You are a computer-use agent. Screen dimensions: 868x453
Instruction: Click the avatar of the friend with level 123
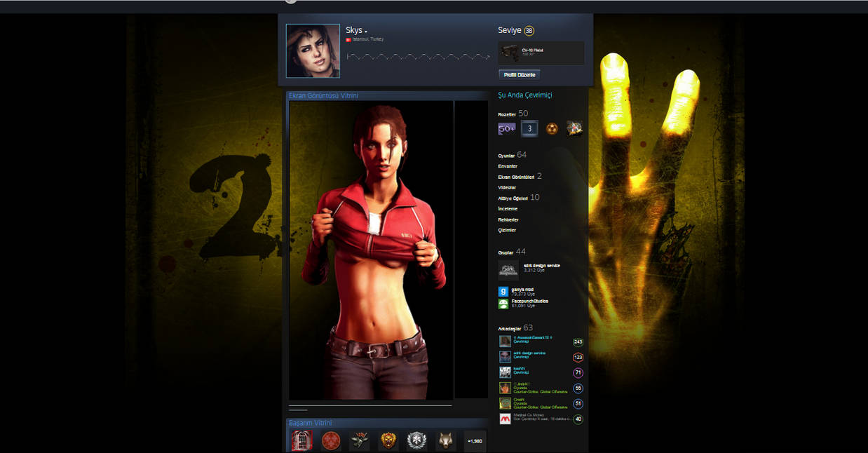coord(505,357)
